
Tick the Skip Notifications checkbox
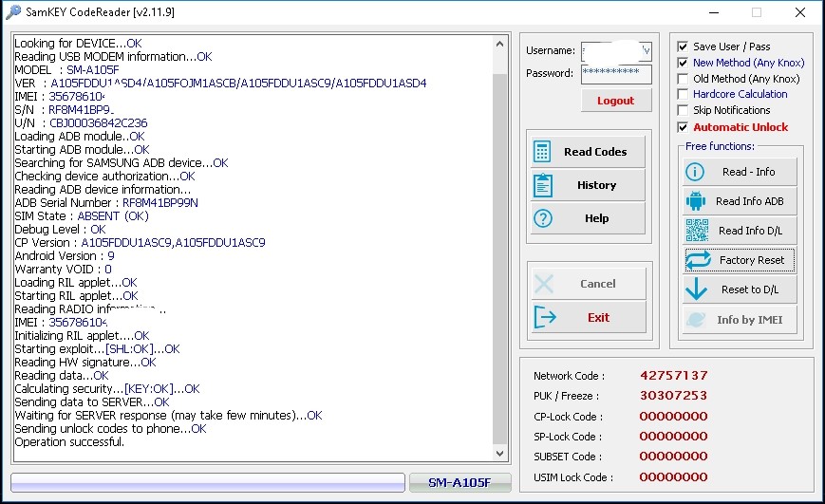click(683, 110)
